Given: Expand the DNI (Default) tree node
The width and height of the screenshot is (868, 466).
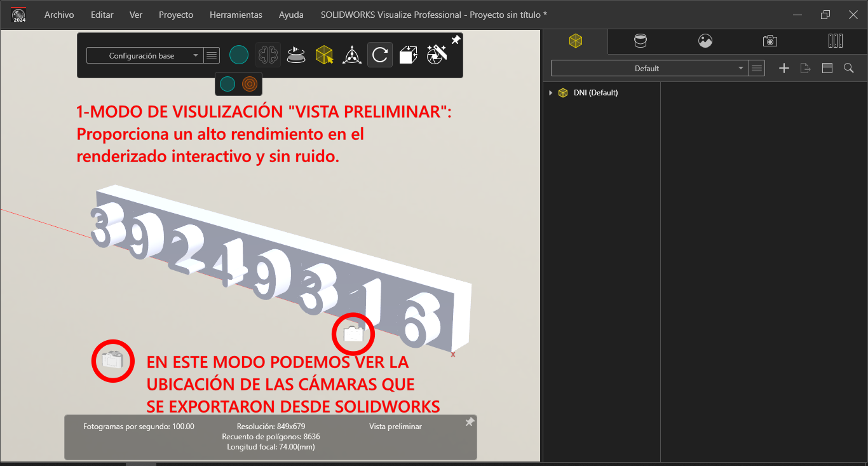Looking at the screenshot, I should (x=550, y=93).
